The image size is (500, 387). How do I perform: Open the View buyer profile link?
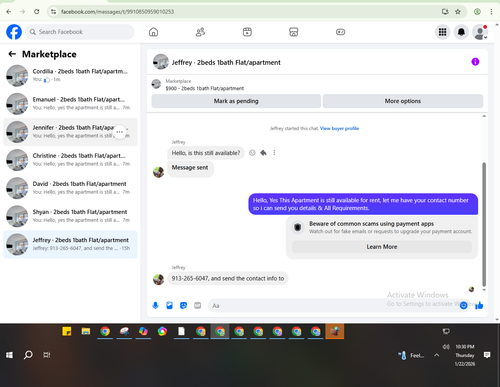pyautogui.click(x=339, y=128)
